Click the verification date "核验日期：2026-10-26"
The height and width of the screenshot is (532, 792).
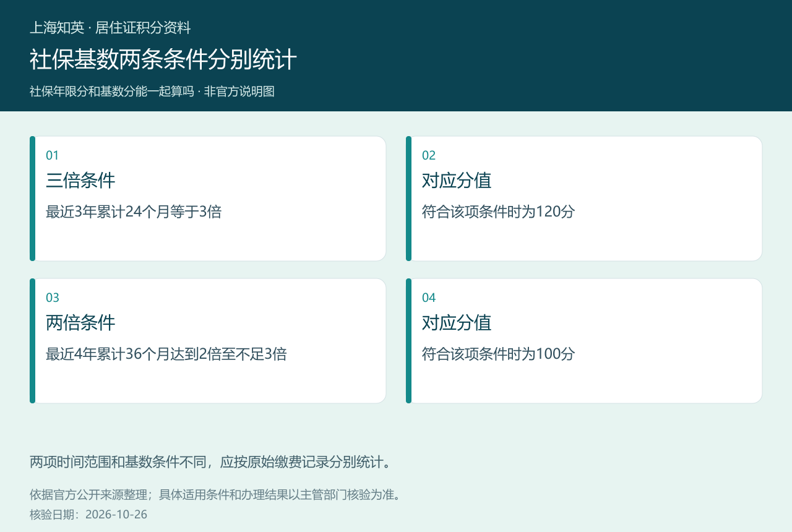click(88, 515)
